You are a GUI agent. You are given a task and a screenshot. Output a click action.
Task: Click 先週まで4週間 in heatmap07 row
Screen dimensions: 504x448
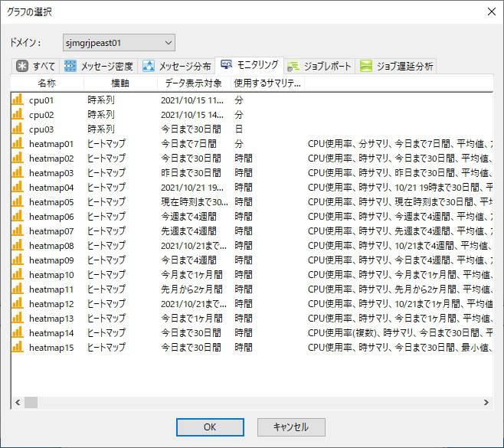[x=188, y=231]
